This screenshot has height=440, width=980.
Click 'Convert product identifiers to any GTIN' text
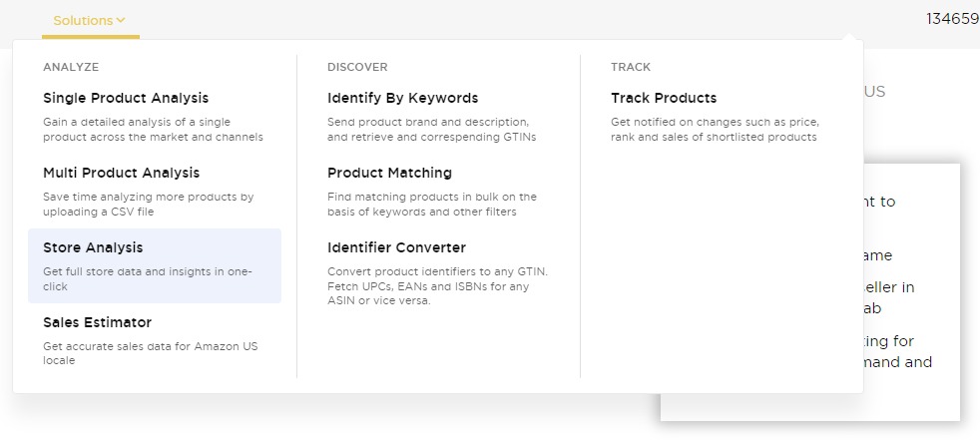coord(437,286)
